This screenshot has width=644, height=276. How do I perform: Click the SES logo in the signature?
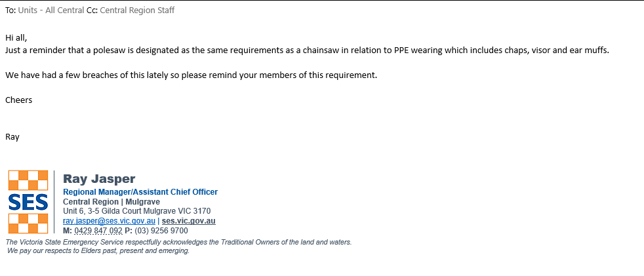28,202
